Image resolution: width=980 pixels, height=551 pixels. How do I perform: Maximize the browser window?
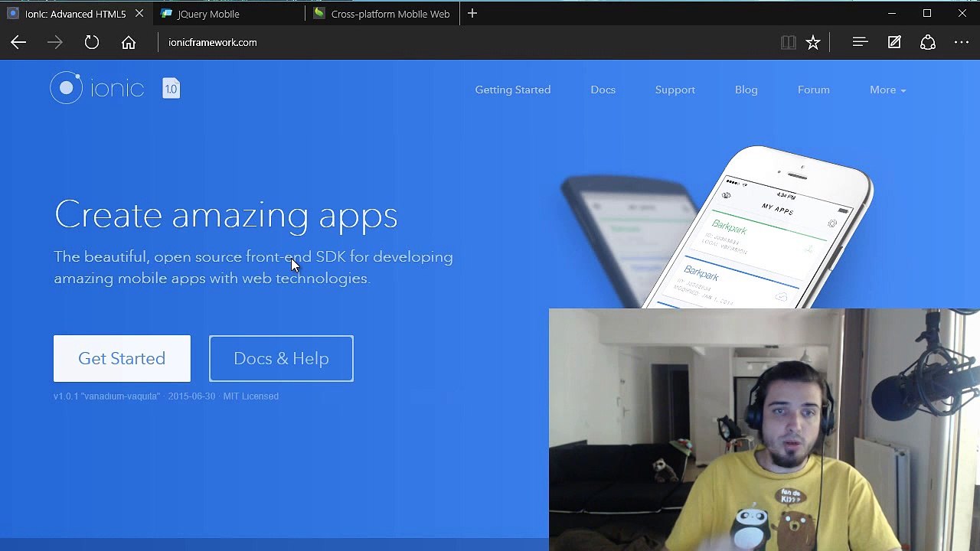927,13
